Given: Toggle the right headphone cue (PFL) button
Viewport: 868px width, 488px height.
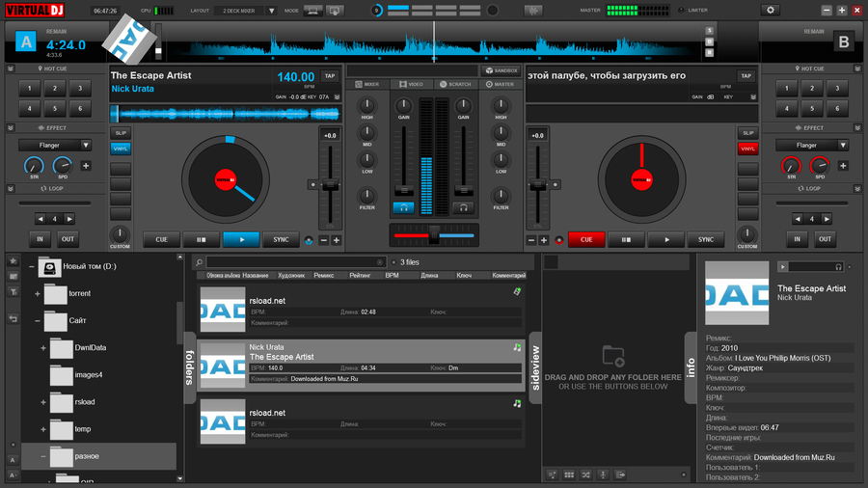Looking at the screenshot, I should (463, 207).
